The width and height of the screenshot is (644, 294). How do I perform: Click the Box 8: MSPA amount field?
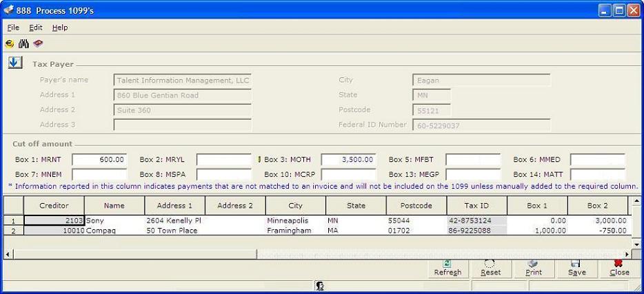[224, 175]
